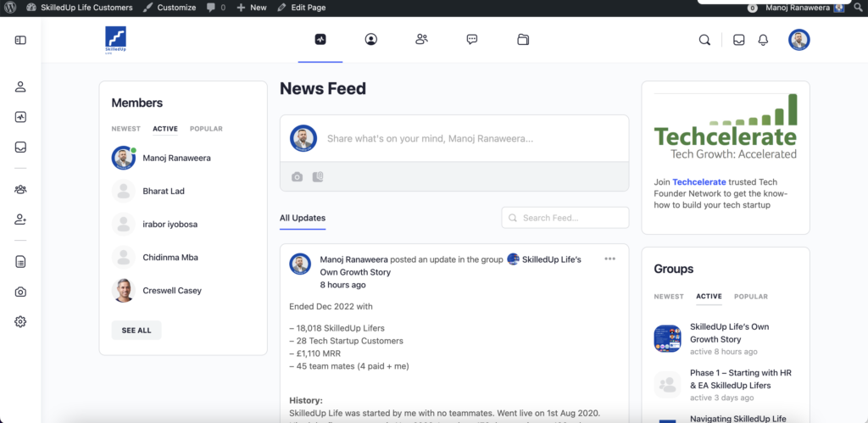Open the New content menu
This screenshot has width=868, height=423.
pos(251,8)
